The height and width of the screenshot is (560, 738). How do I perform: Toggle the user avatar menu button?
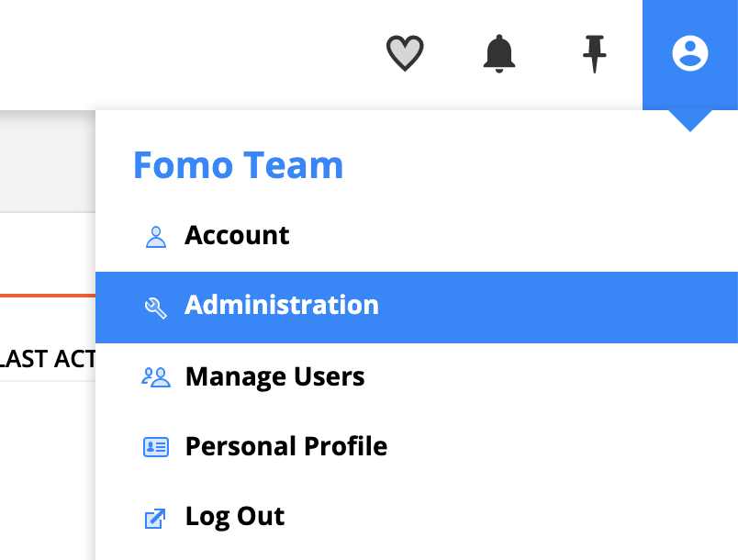[690, 54]
